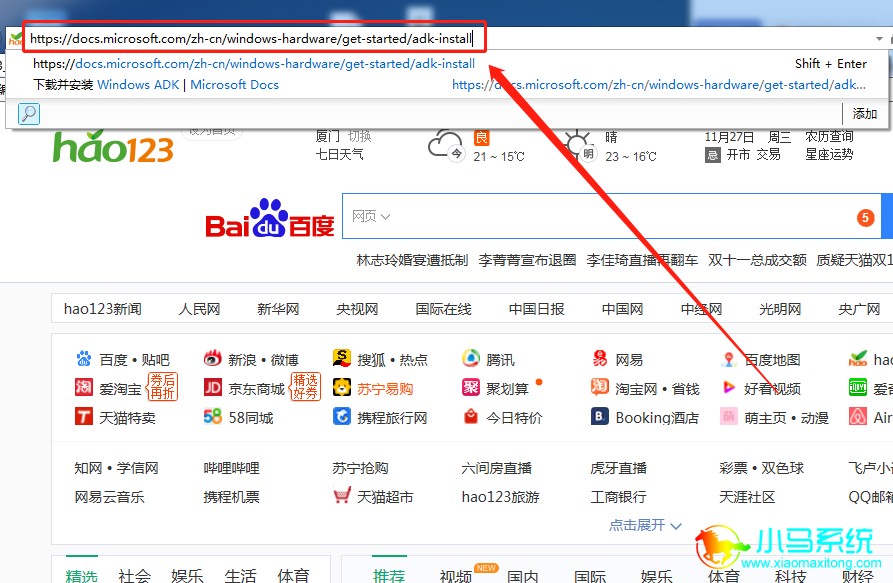Screen dimensions: 893x583
Task: Click the 腾讯 icon
Action: [x=471, y=358]
